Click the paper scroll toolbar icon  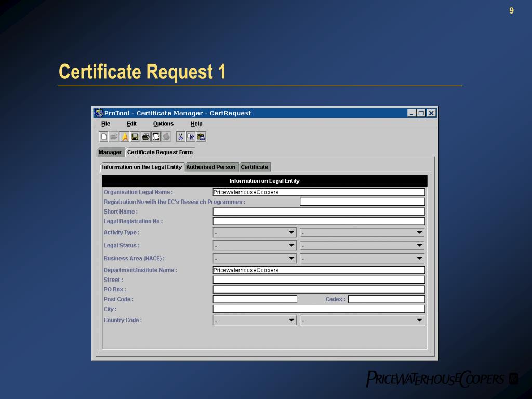pos(156,137)
